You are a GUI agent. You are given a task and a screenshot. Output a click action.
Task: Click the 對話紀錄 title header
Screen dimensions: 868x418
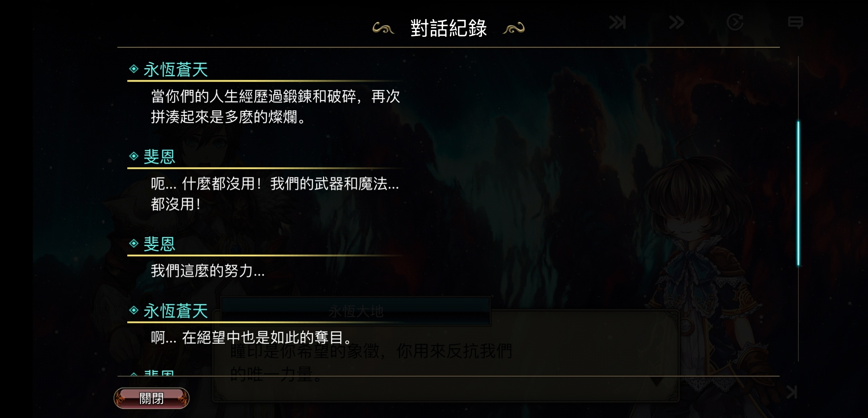point(449,28)
